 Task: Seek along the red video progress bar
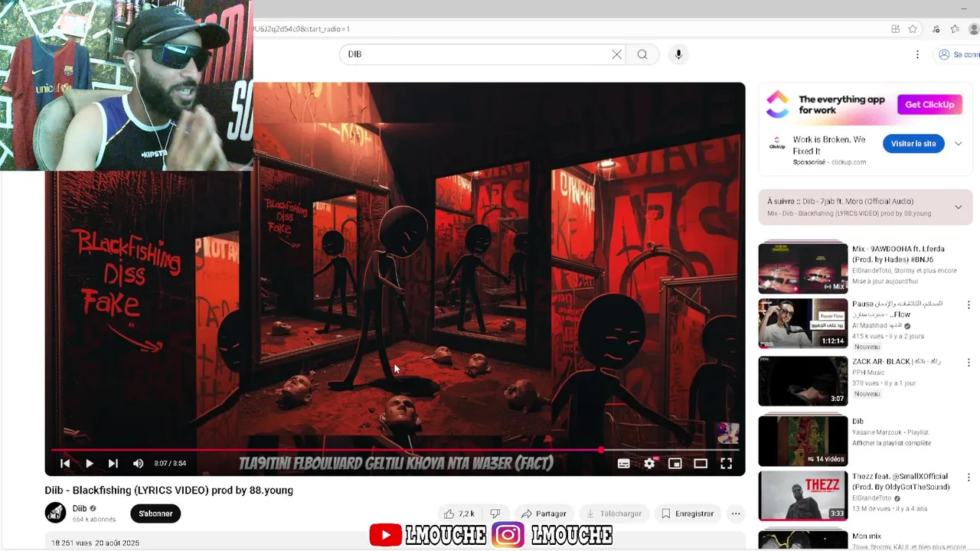point(395,450)
